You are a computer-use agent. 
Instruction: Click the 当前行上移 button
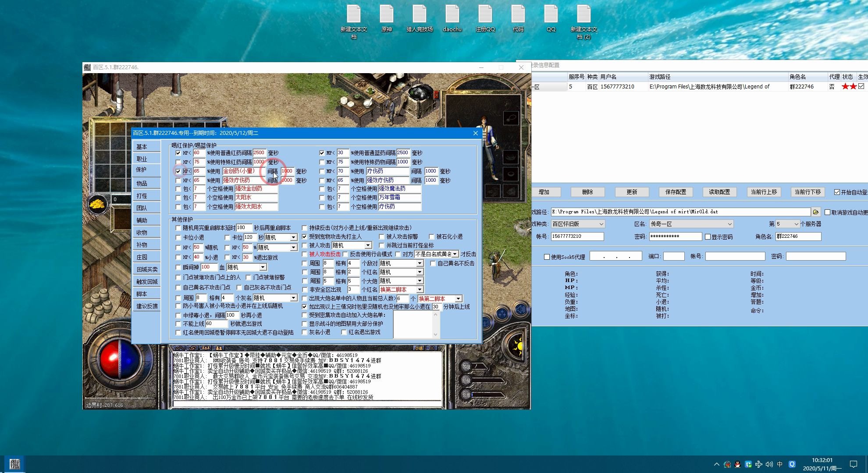(x=764, y=192)
